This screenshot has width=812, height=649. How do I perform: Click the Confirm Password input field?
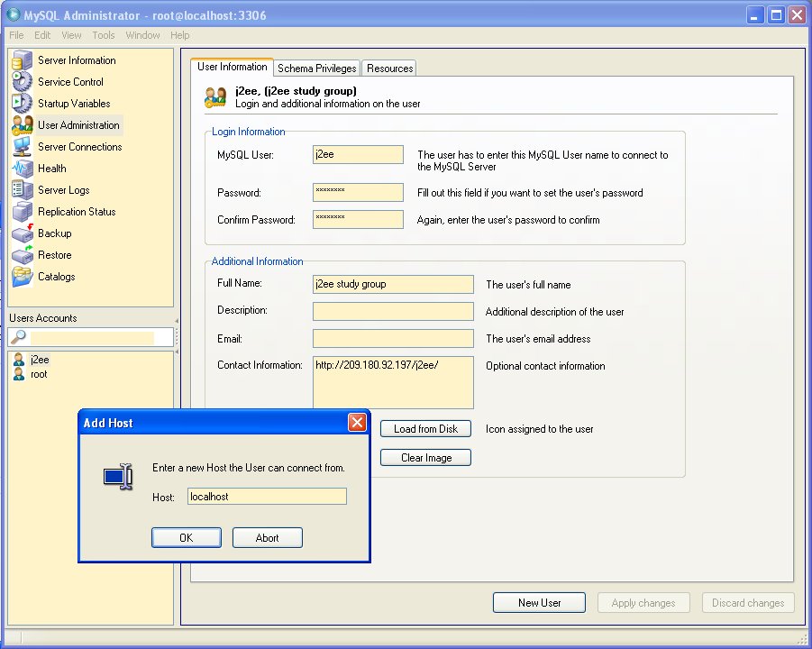[358, 219]
